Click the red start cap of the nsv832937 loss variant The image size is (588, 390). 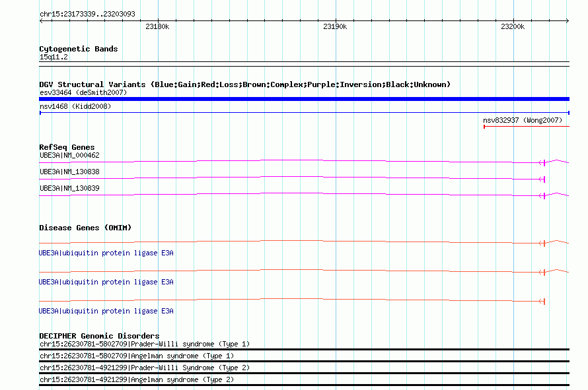(484, 127)
